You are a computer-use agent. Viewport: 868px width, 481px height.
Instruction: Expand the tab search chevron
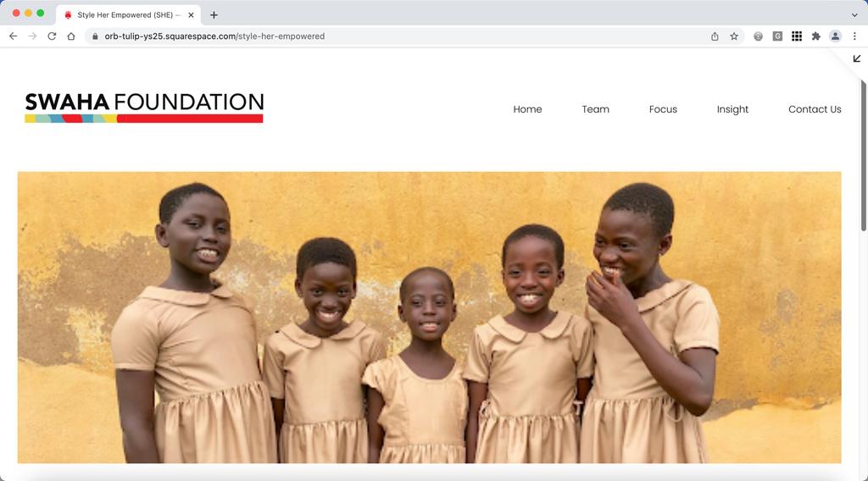854,15
